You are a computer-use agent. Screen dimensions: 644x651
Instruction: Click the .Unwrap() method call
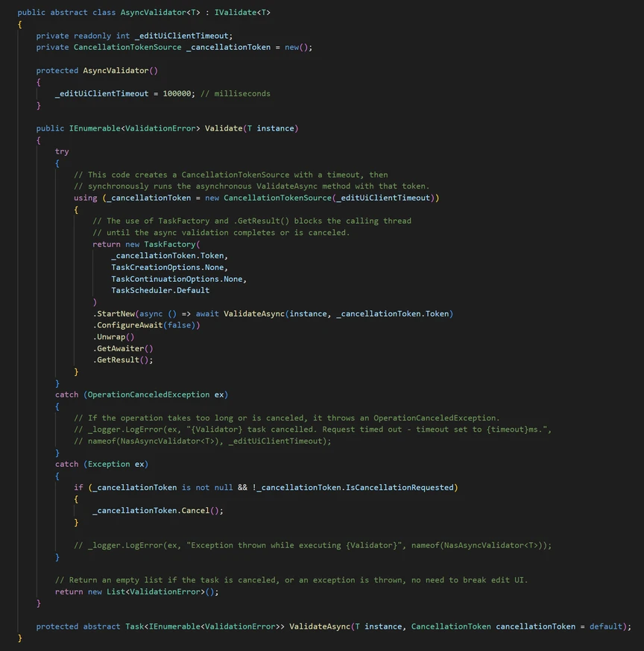pos(113,337)
